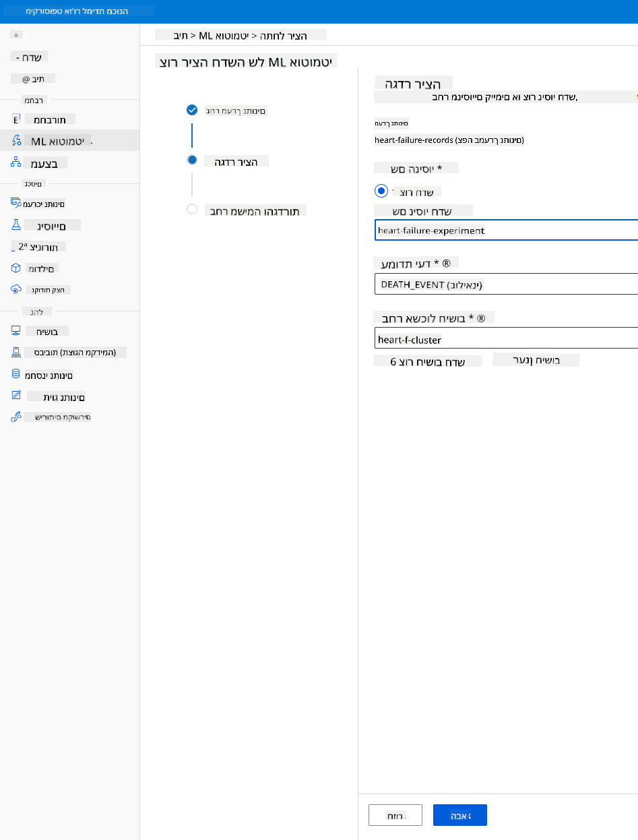The image size is (638, 840).
Task: Open the Compute monitor icon
Action: [x=16, y=331]
